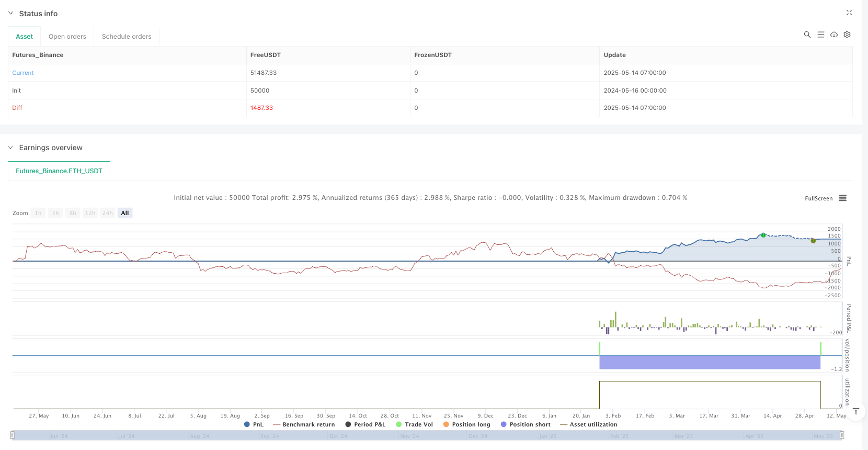Click the Diff row label
Image resolution: width=868 pixels, height=450 pixels.
[17, 108]
